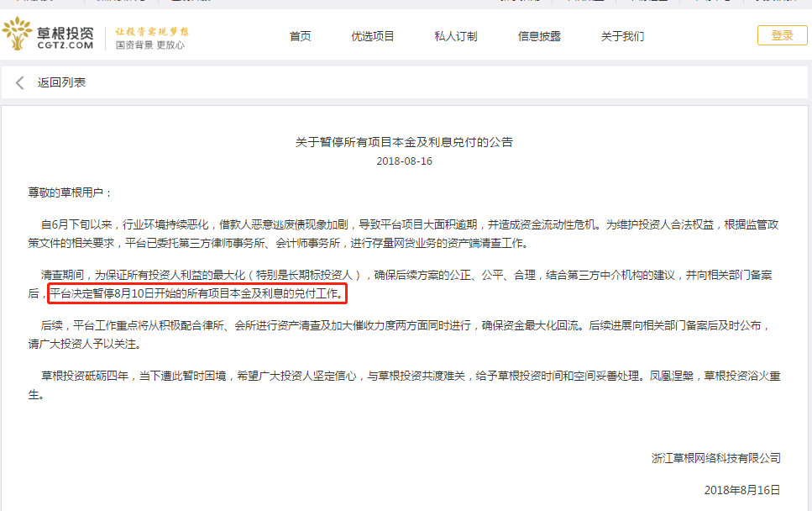Open the 首页 home menu item

300,36
